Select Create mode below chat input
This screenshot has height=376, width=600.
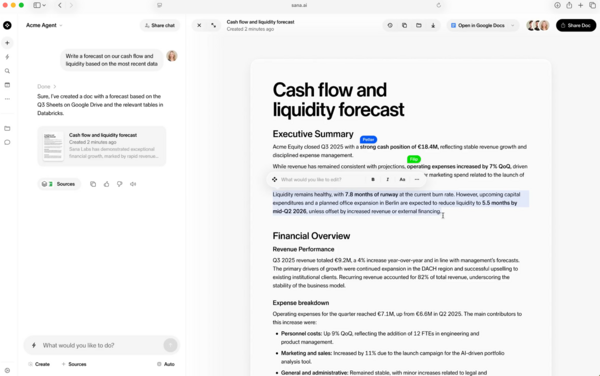click(39, 364)
